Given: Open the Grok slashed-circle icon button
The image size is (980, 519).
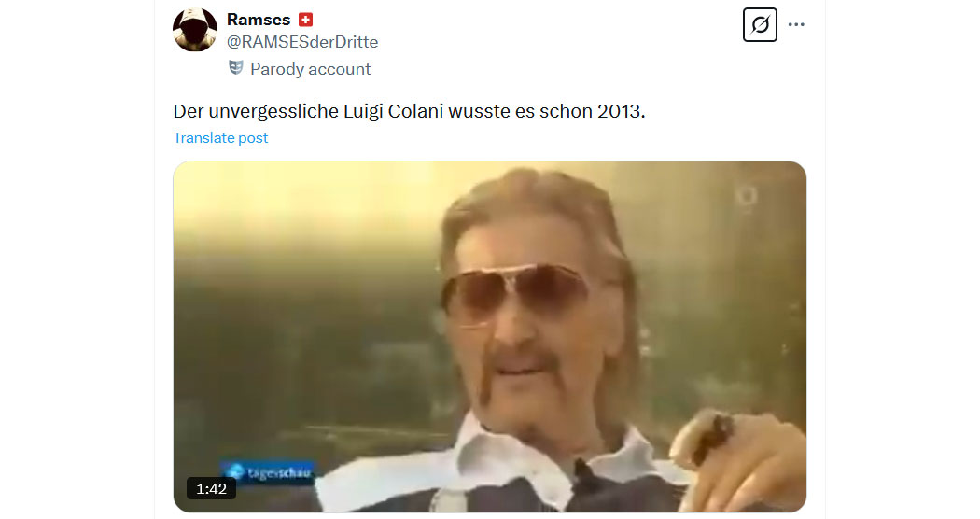Looking at the screenshot, I should tap(760, 25).
